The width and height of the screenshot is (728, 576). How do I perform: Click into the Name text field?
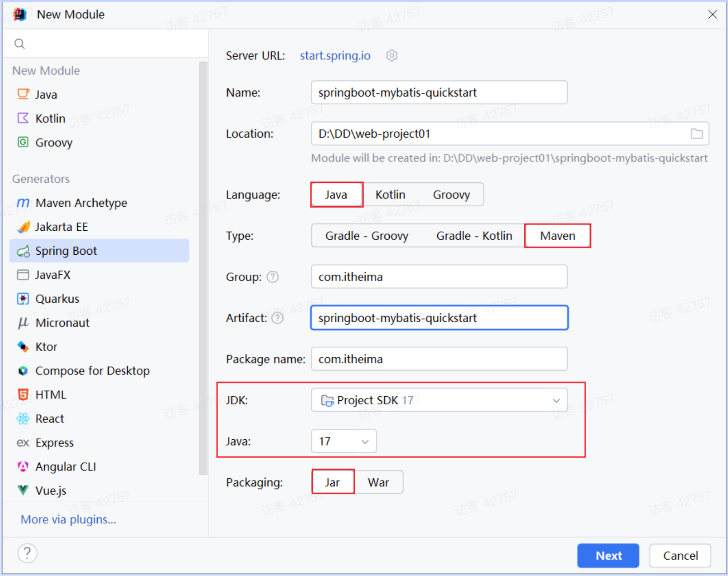(x=439, y=92)
